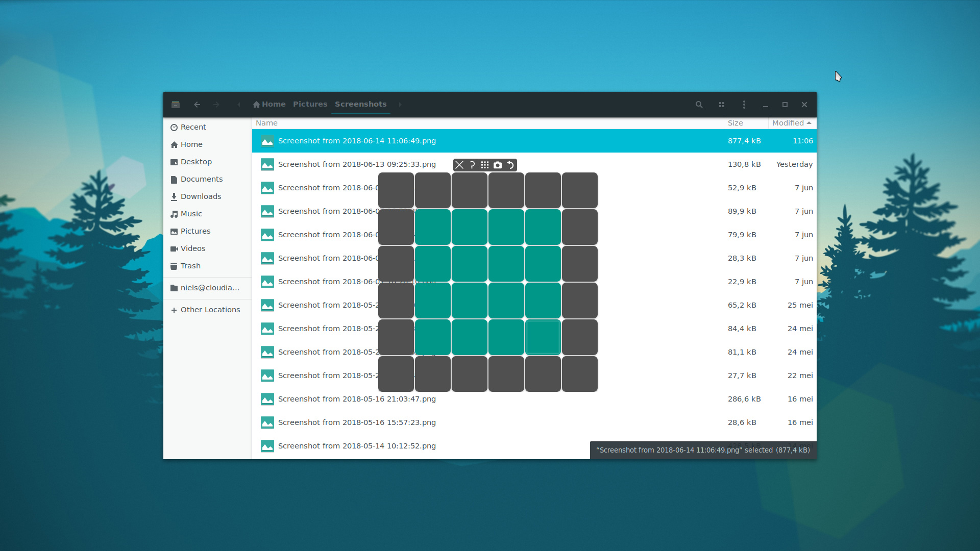
Task: Select the bottom-right dark grid tile
Action: click(580, 374)
